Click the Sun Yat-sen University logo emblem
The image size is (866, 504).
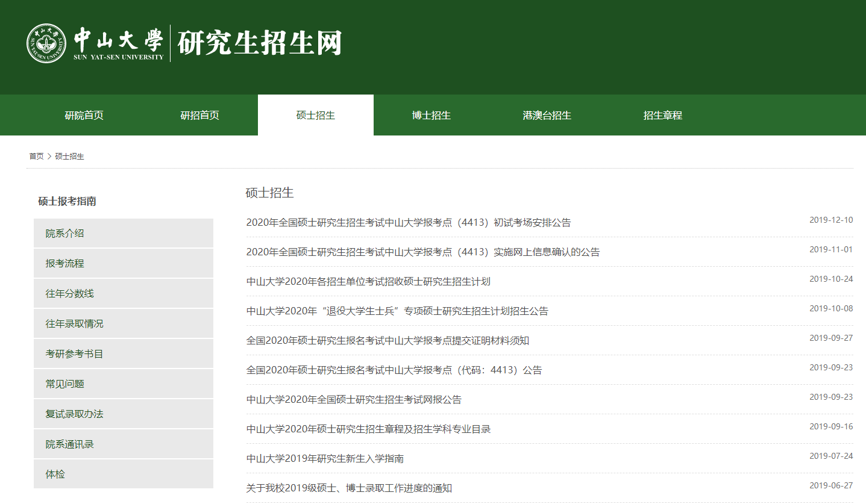click(x=46, y=43)
